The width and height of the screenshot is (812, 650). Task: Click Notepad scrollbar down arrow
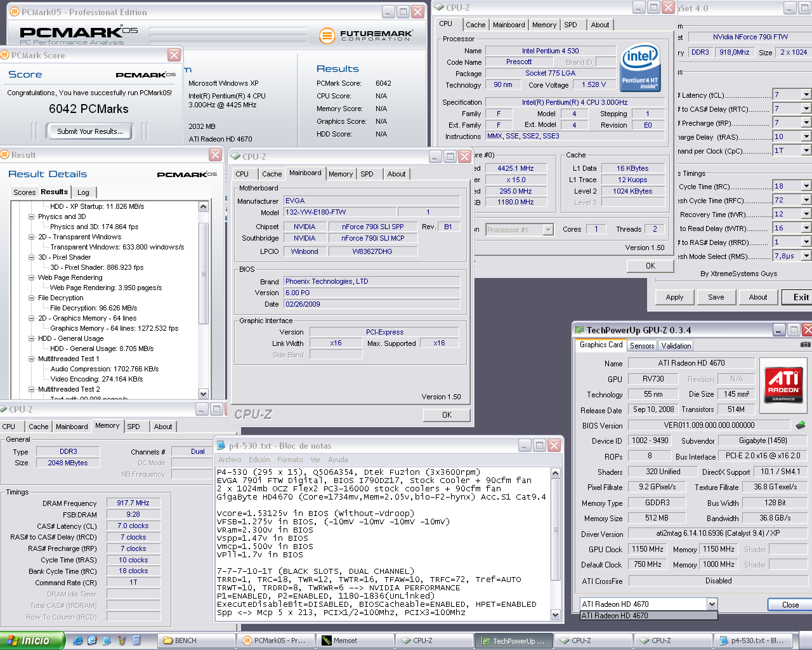pyautogui.click(x=556, y=614)
